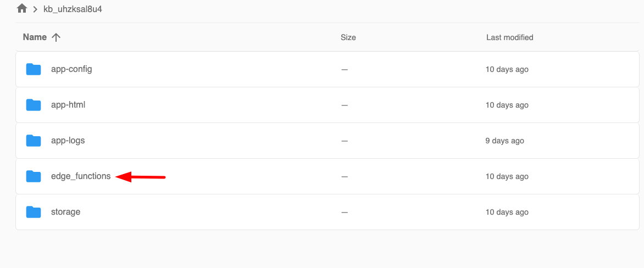Open the app-html folder name
Screen dimensions: 644x268
(68, 105)
